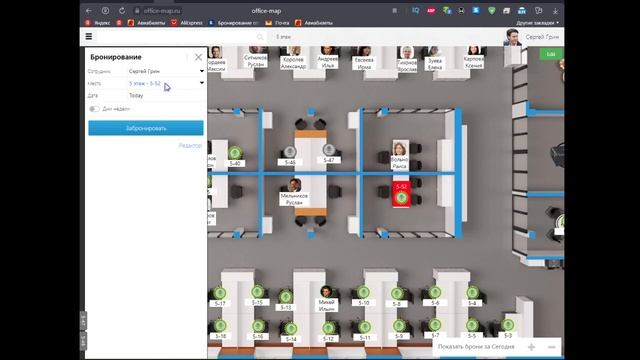Toggle the Дни недели switch
The width and height of the screenshot is (640, 360).
click(94, 109)
